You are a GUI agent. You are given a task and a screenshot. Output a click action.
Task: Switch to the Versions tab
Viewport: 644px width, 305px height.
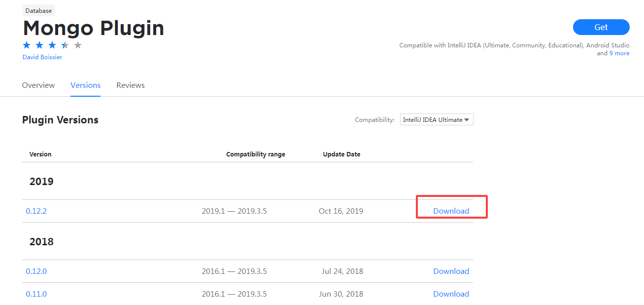85,85
